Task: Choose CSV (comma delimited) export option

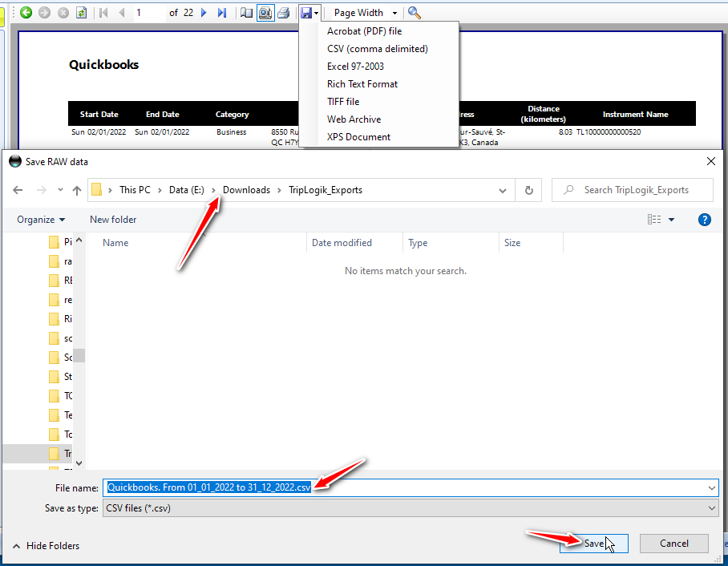Action: (x=378, y=49)
